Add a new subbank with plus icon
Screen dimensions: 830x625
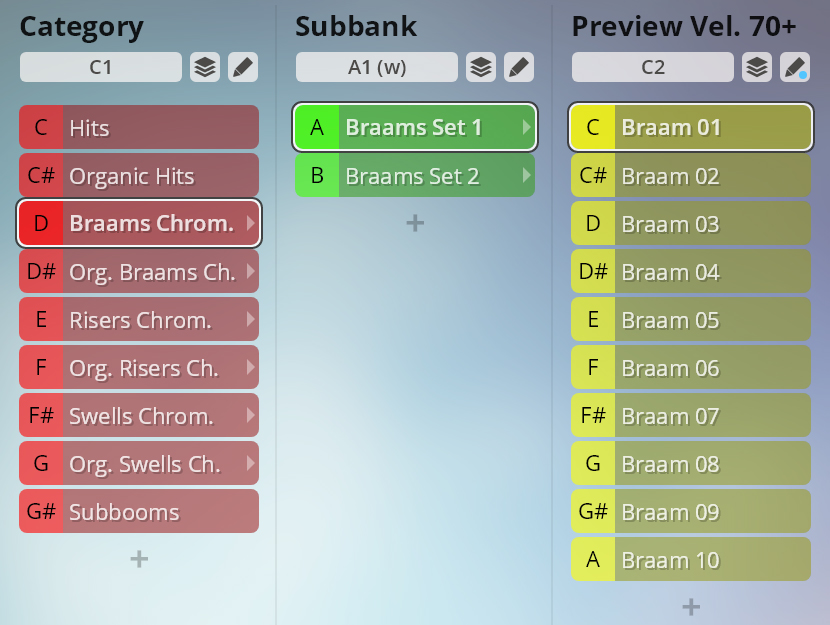pyautogui.click(x=415, y=223)
